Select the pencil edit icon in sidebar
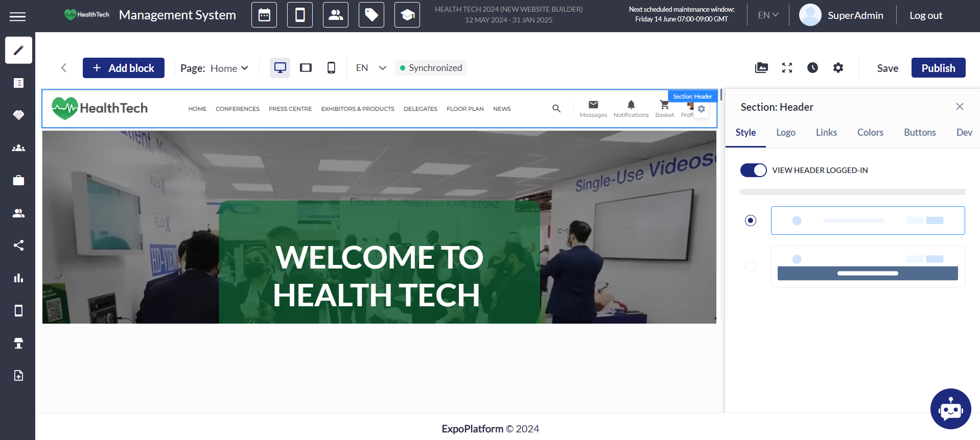The width and height of the screenshot is (980, 440). 18,50
